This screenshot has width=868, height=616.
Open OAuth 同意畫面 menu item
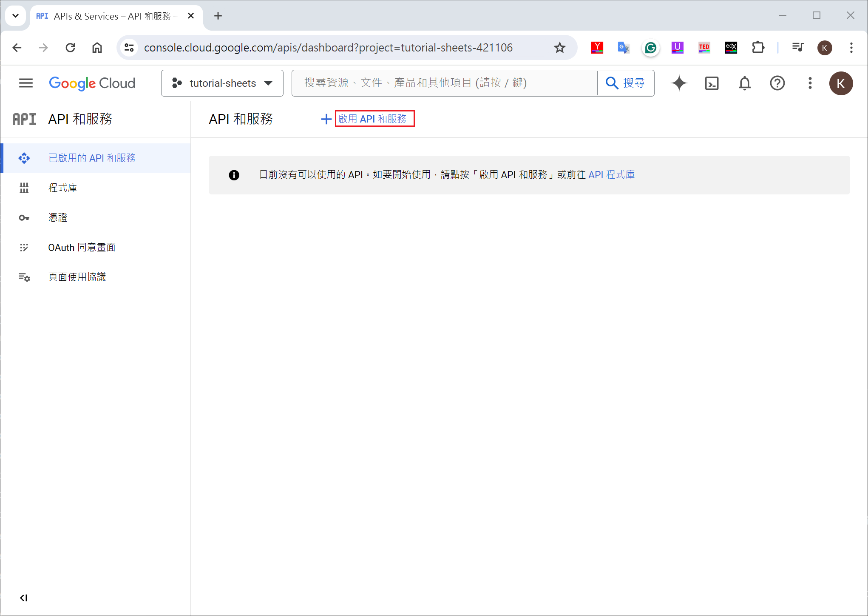coord(82,247)
